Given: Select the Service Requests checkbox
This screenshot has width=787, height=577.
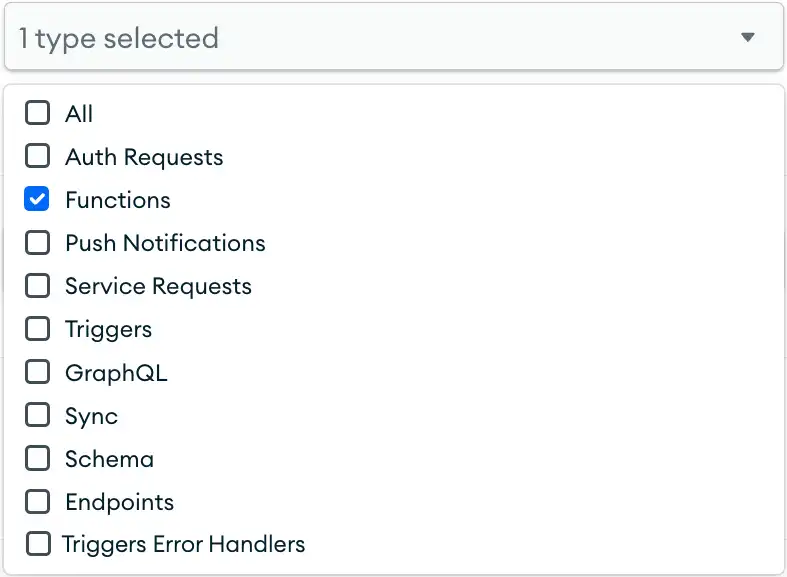Looking at the screenshot, I should click(x=37, y=286).
